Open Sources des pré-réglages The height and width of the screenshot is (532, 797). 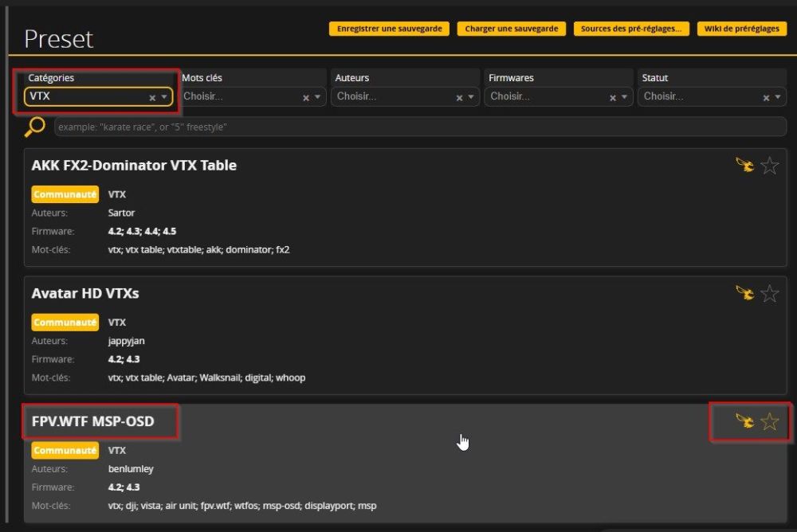(x=630, y=29)
